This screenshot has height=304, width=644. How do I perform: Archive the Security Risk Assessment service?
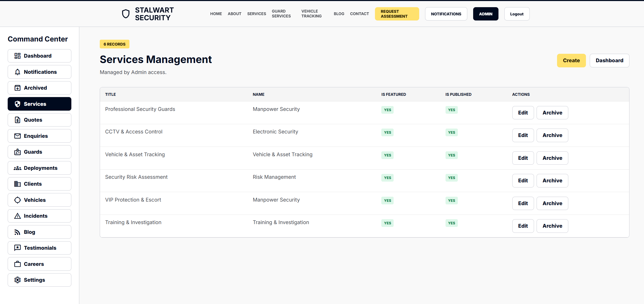[552, 181]
